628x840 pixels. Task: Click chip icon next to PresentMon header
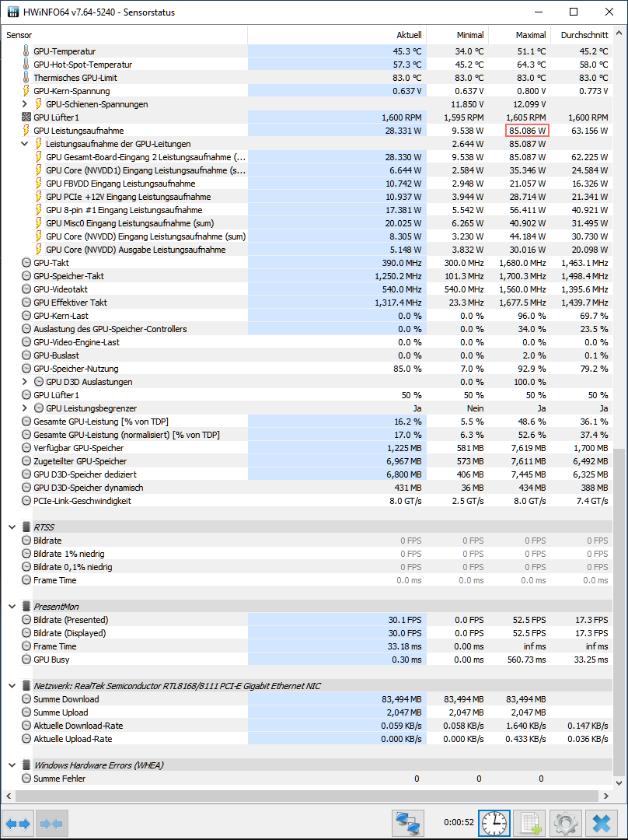click(x=26, y=607)
